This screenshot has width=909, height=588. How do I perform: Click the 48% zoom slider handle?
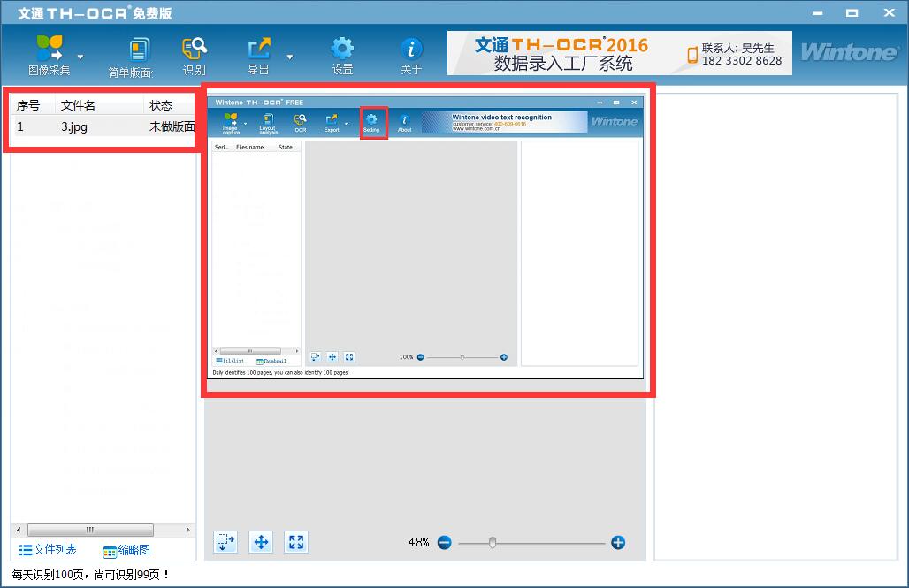(x=493, y=543)
